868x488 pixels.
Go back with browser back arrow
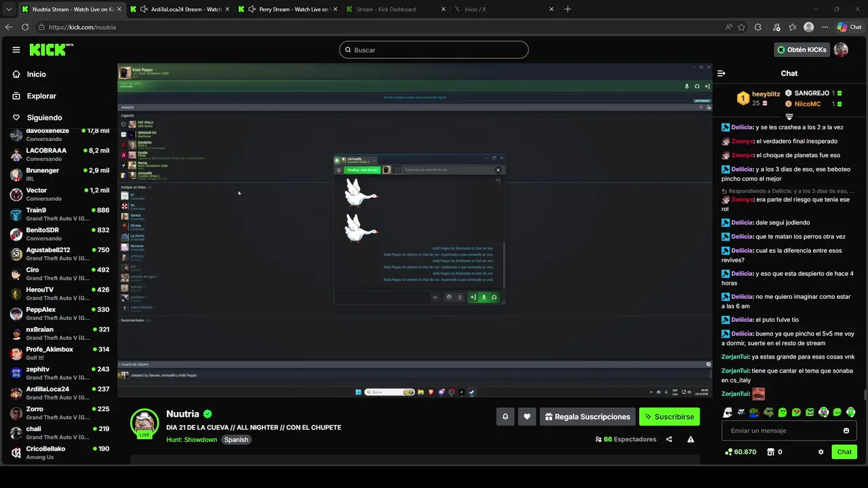9,27
